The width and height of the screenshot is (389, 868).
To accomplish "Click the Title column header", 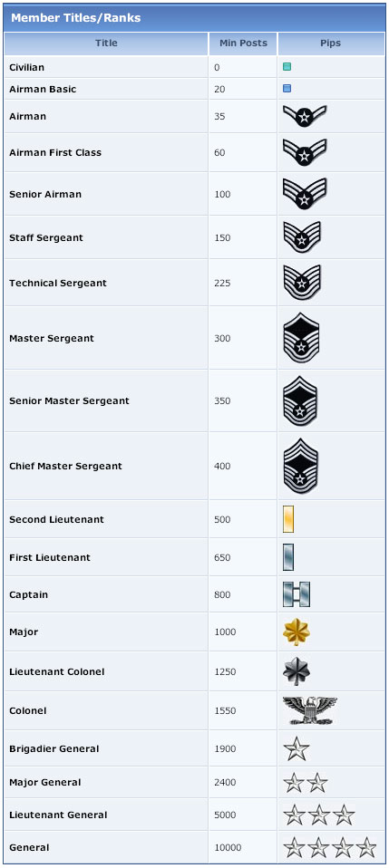I will click(106, 43).
